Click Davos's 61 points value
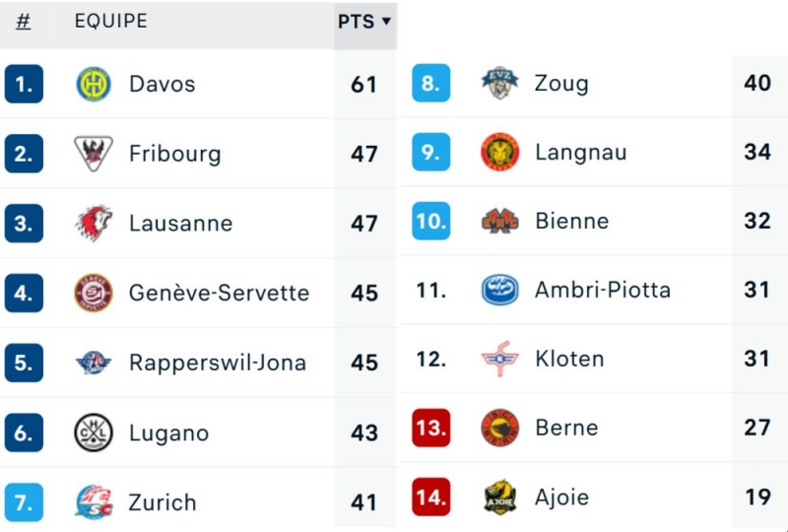 (364, 85)
